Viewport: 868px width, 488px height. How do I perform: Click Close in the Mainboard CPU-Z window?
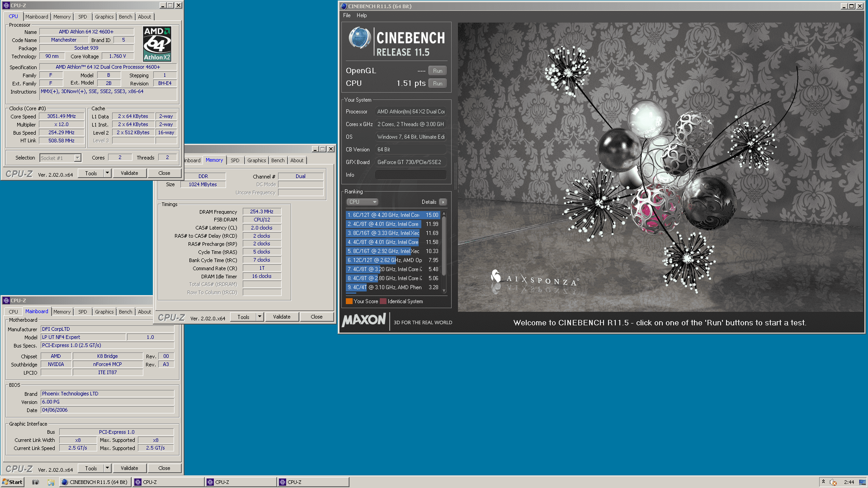[x=164, y=468]
